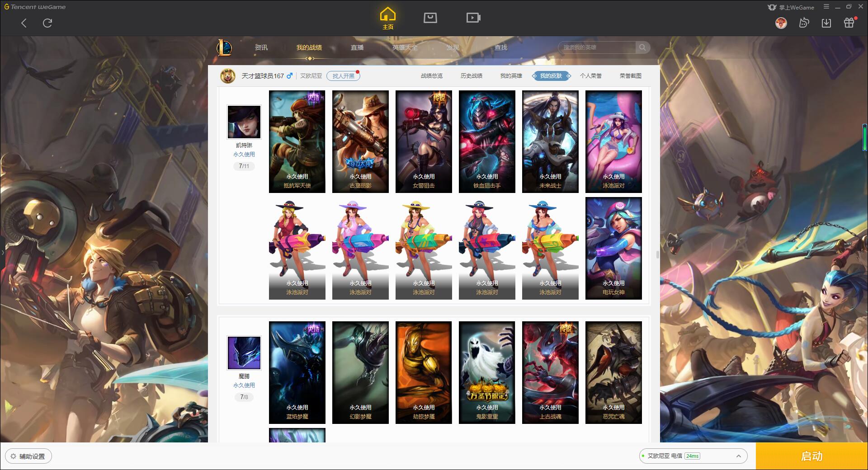Screen dimensions: 868x470
Task: Click the 找人开黑 button
Action: click(344, 76)
